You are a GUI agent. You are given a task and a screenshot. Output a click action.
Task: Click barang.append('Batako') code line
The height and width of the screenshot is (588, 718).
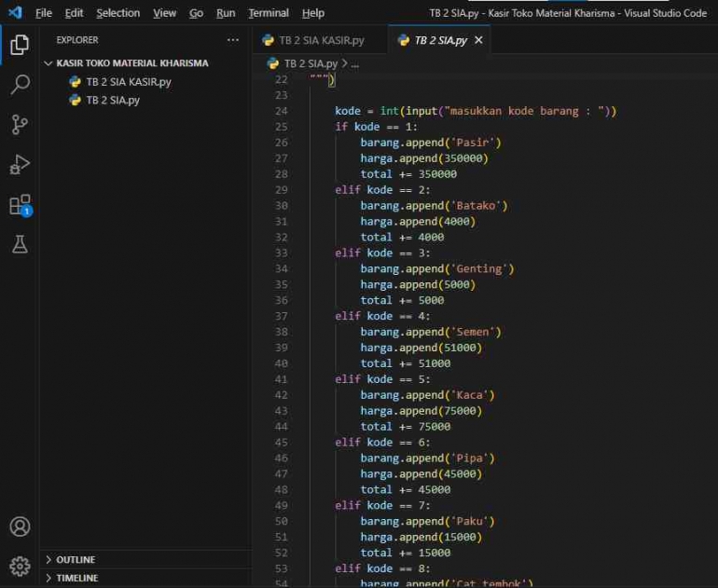pos(434,206)
